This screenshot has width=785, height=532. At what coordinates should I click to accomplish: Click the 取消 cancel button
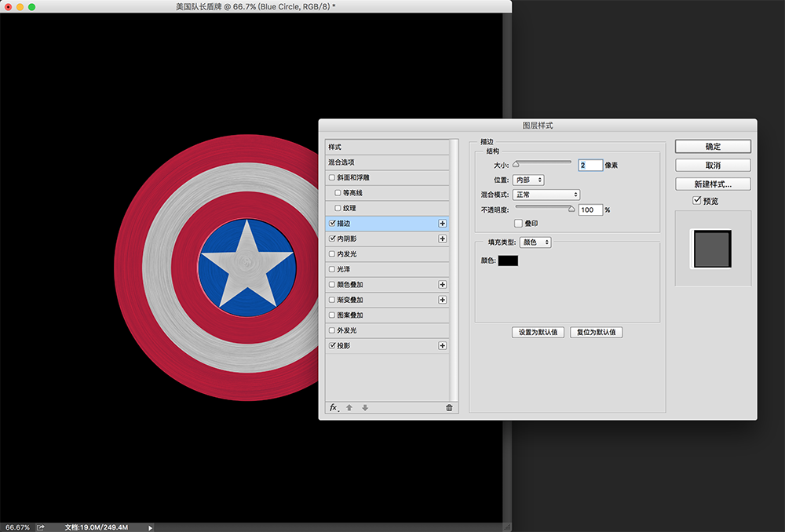[713, 165]
